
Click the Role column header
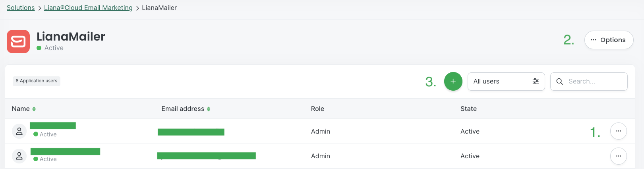(x=317, y=109)
